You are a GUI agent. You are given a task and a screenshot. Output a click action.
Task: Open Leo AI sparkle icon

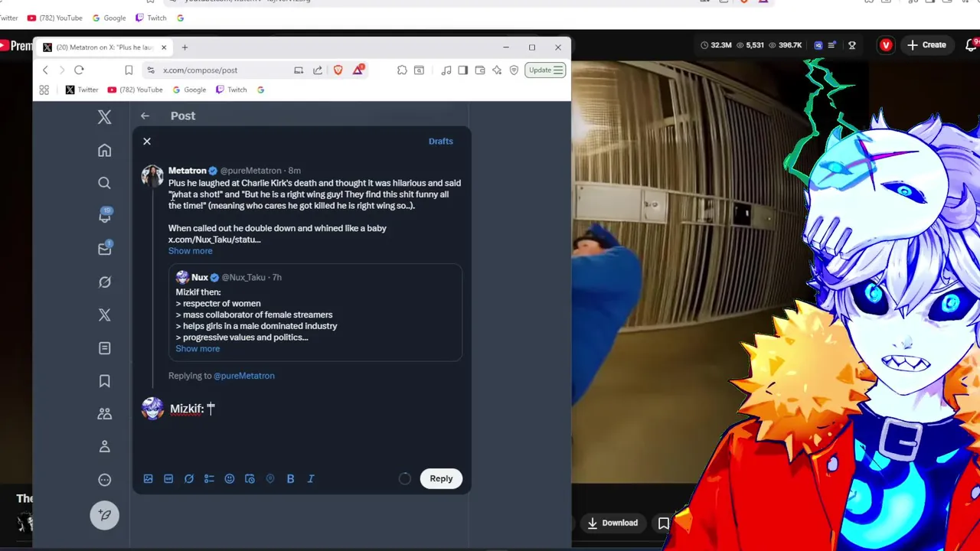point(497,70)
